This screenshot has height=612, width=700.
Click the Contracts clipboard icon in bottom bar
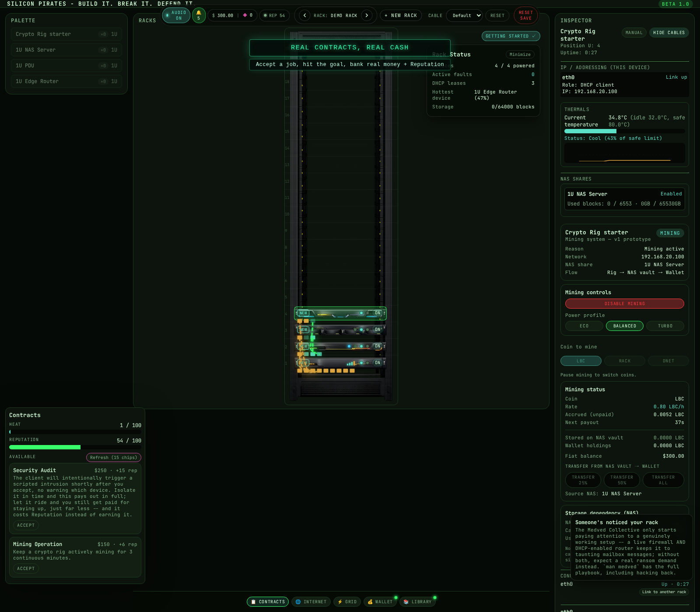pos(253,602)
